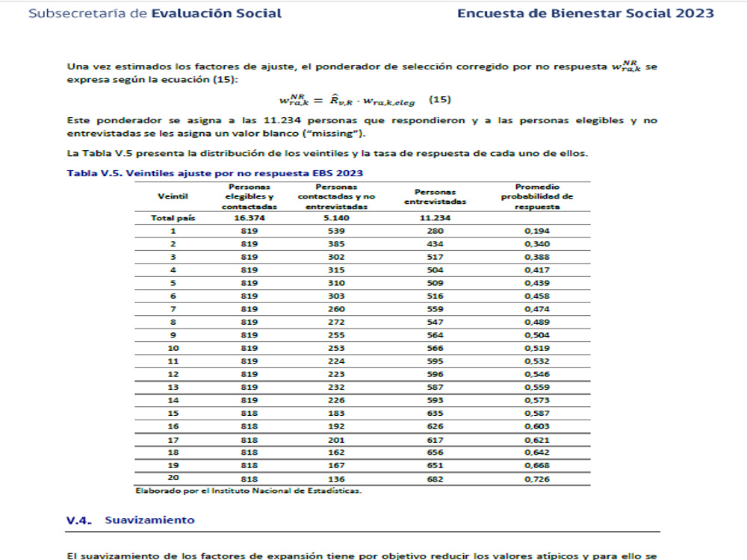This screenshot has width=747, height=560.
Task: Select the value 564 in veintil 9 row
Action: click(x=435, y=335)
